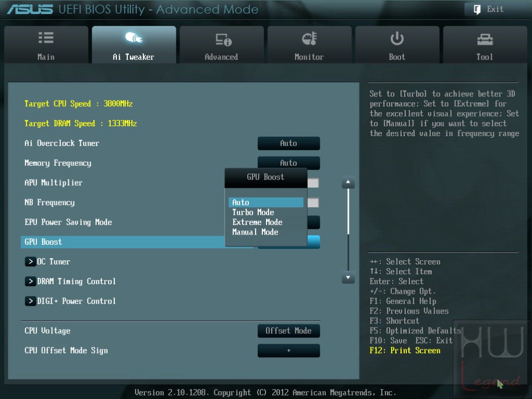
Task: Open the Memory Frequency Auto dropdown
Action: point(289,162)
